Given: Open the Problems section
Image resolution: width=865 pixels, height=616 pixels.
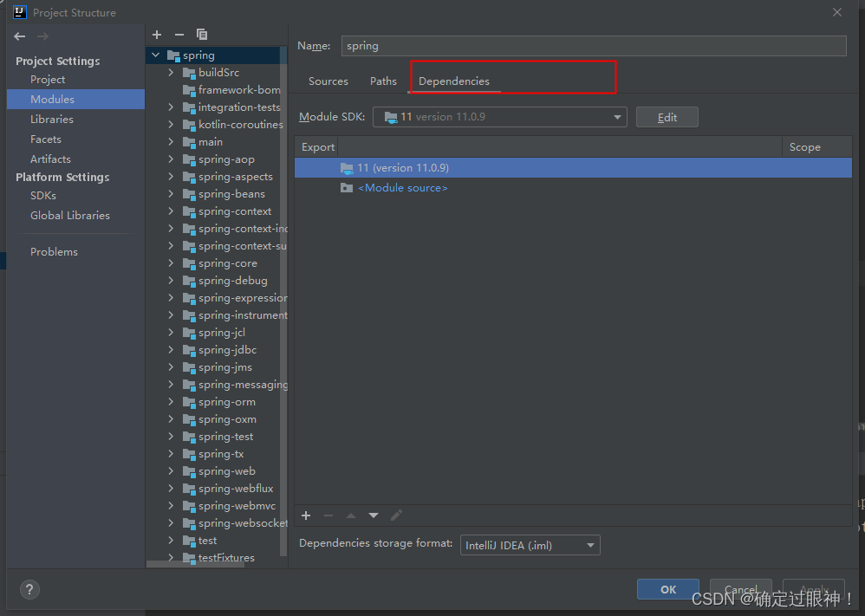Looking at the screenshot, I should 54,251.
